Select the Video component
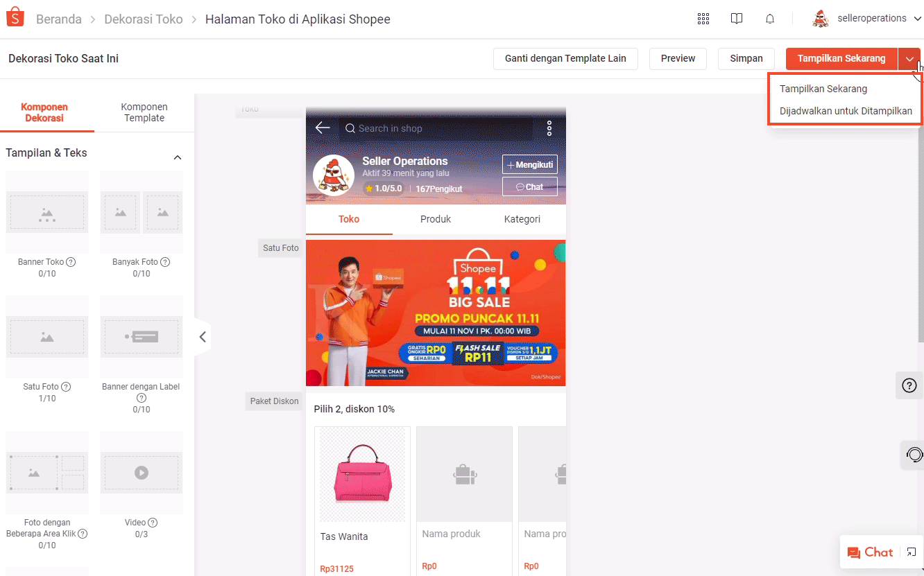 [x=141, y=473]
